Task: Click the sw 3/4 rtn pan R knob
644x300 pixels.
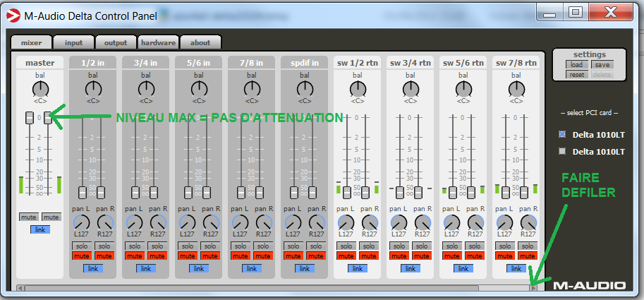Action: 423,223
